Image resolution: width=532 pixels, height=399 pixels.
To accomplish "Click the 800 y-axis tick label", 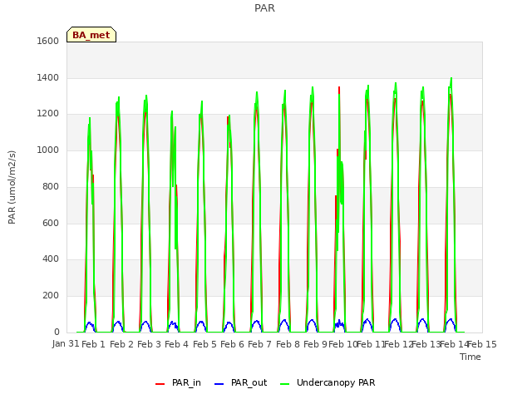I will (x=51, y=186).
